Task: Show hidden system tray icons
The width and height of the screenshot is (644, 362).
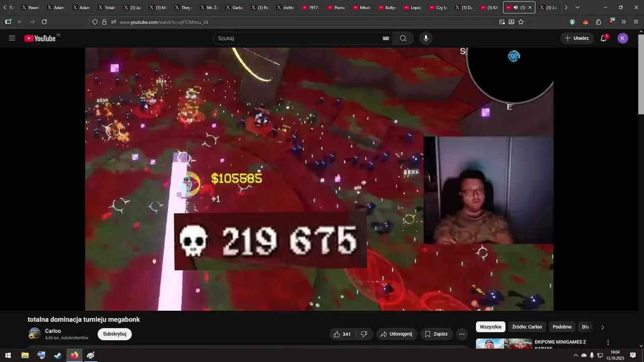Action: tap(576, 355)
